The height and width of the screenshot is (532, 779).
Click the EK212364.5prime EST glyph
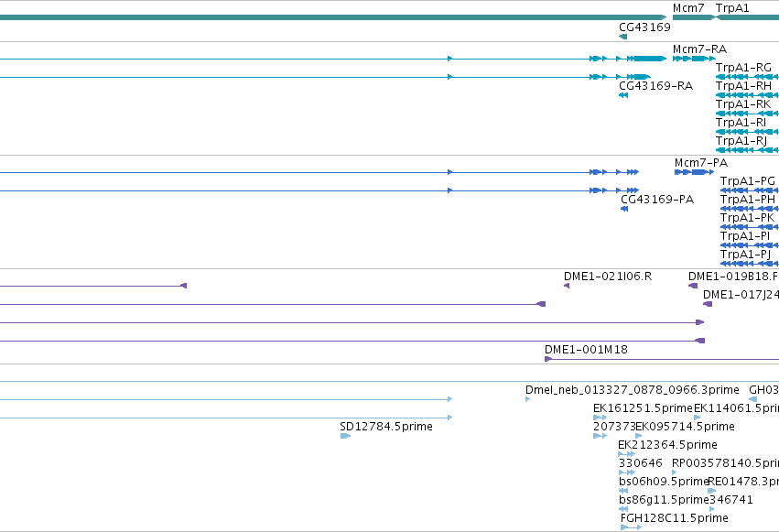tap(626, 454)
